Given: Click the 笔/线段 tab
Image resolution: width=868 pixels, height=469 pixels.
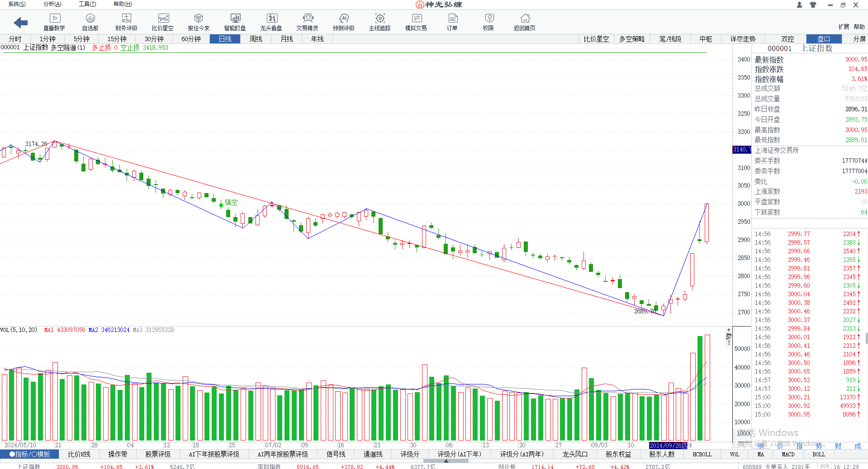Looking at the screenshot, I should [x=670, y=39].
